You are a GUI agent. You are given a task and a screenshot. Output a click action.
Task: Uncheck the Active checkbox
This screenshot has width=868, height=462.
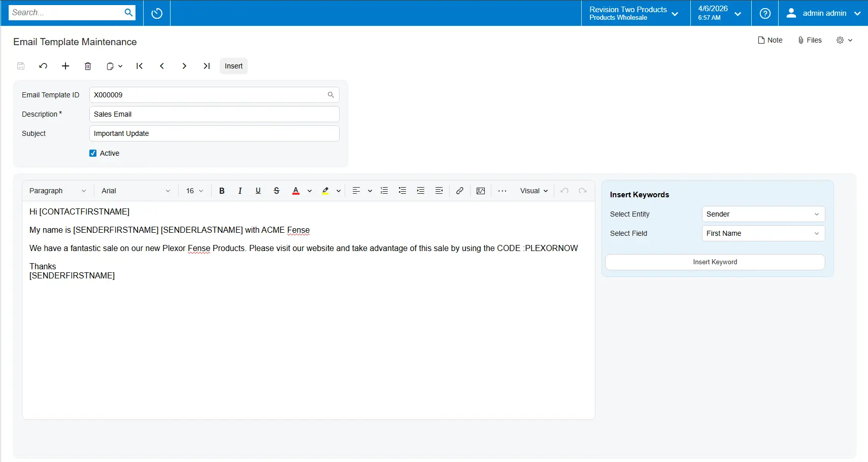[93, 153]
